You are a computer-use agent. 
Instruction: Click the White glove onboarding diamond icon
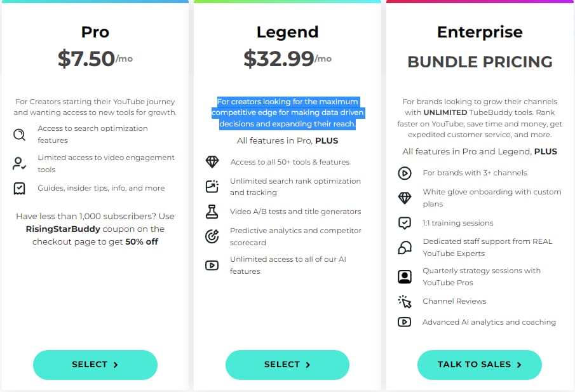click(x=405, y=198)
